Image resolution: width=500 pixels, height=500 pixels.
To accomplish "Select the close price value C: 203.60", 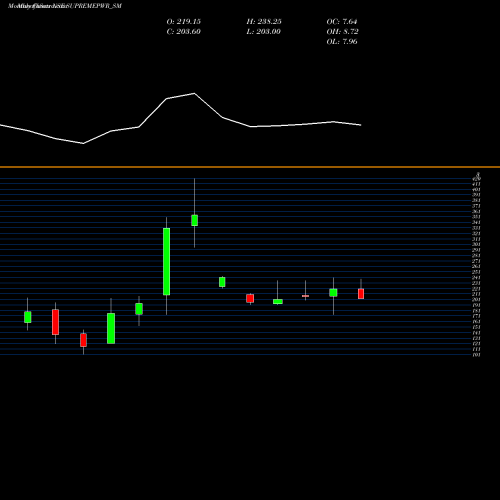I will coord(184,31).
